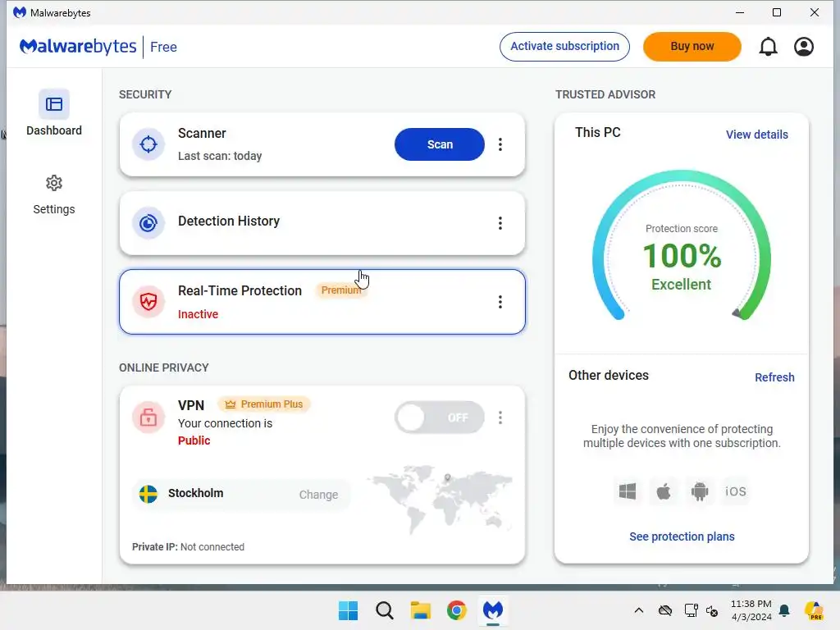840x630 pixels.
Task: Click the Copilot preview icon in the taskbar
Action: [814, 610]
